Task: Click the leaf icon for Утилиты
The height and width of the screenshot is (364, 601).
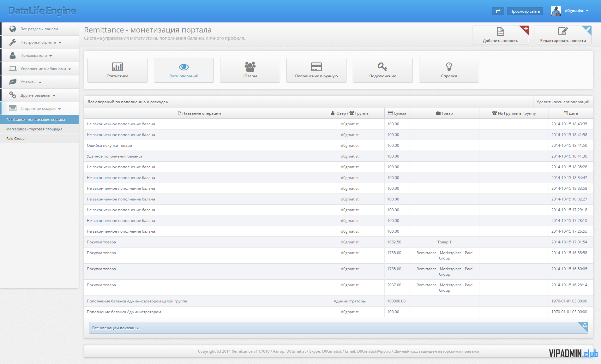Action: click(x=13, y=82)
